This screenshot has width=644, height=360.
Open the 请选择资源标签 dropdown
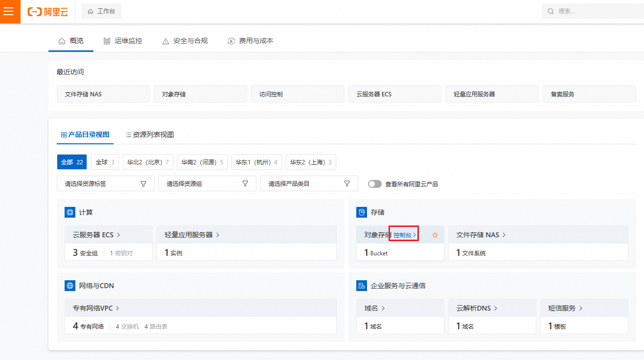[106, 184]
